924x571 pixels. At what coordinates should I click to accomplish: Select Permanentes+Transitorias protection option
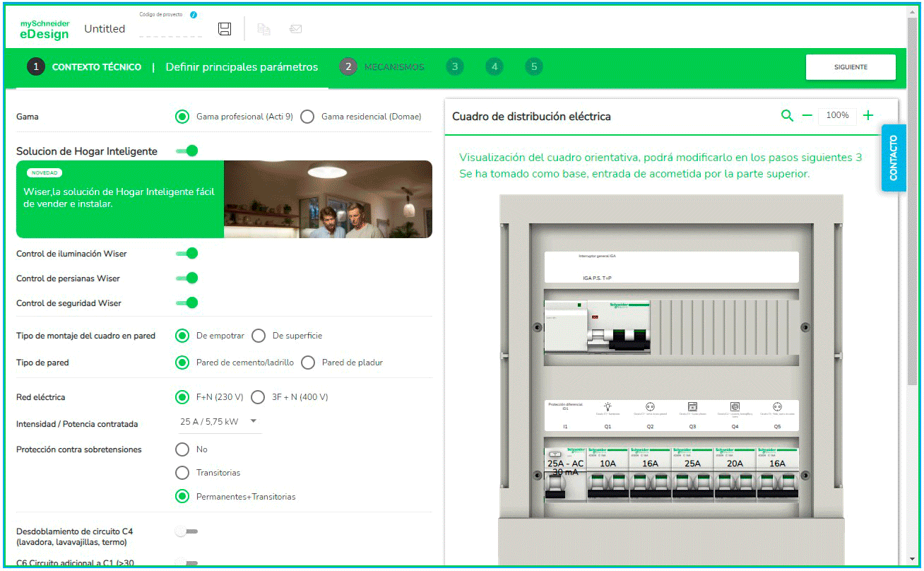(x=182, y=496)
